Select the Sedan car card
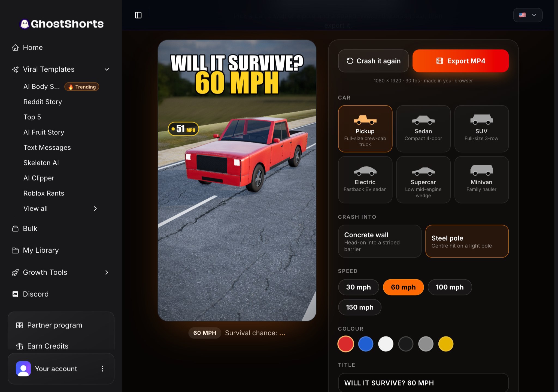 coord(423,129)
